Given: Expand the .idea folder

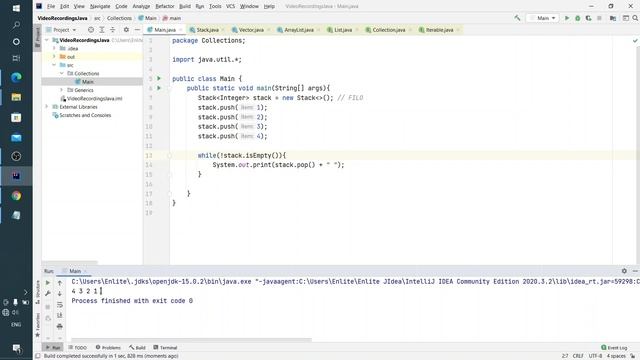Looking at the screenshot, I should tap(54, 48).
